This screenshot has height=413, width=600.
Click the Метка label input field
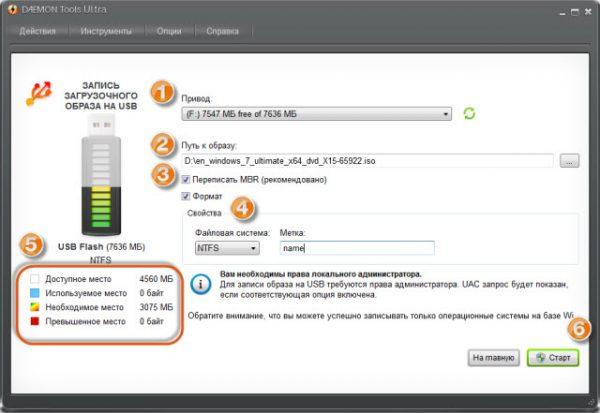357,248
